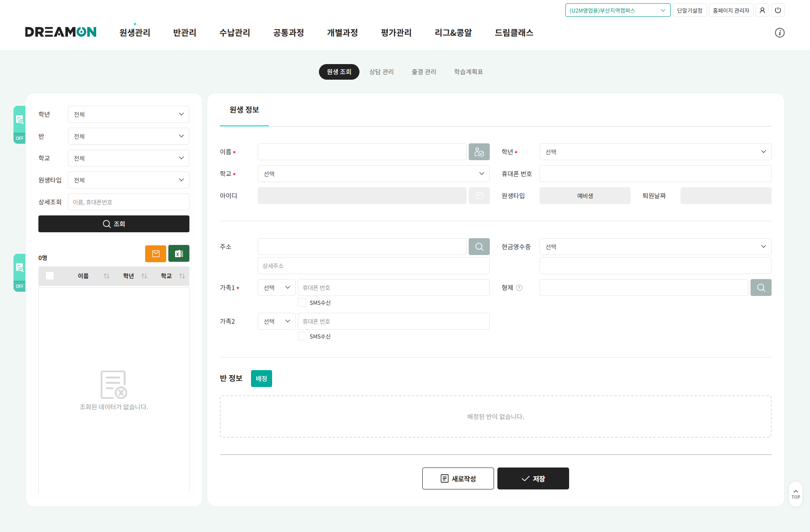This screenshot has height=532, width=810.
Task: Open the 원생타입 filter dropdown
Action: (x=129, y=180)
